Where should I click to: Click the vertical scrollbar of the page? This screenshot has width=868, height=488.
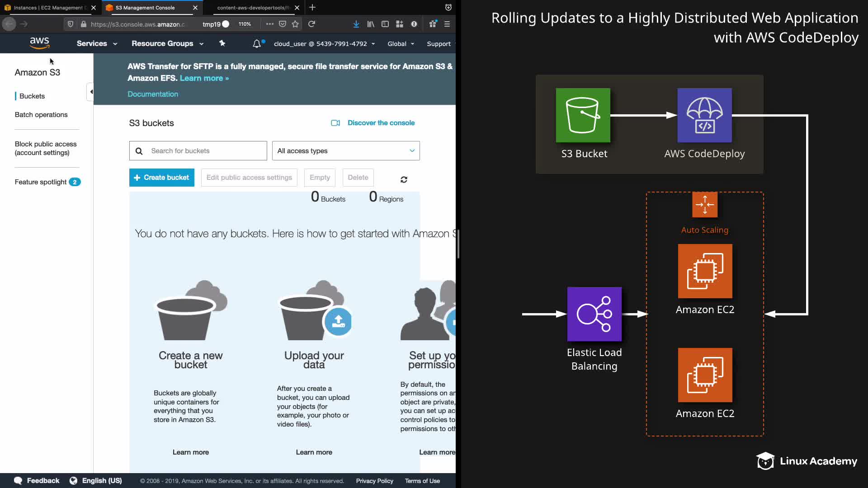click(458, 244)
